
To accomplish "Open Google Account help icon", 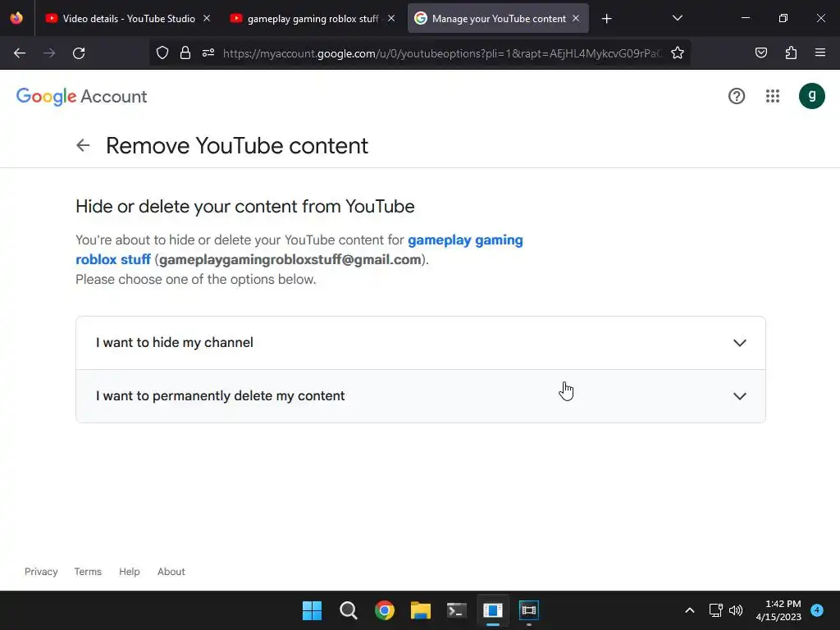I will tap(737, 96).
